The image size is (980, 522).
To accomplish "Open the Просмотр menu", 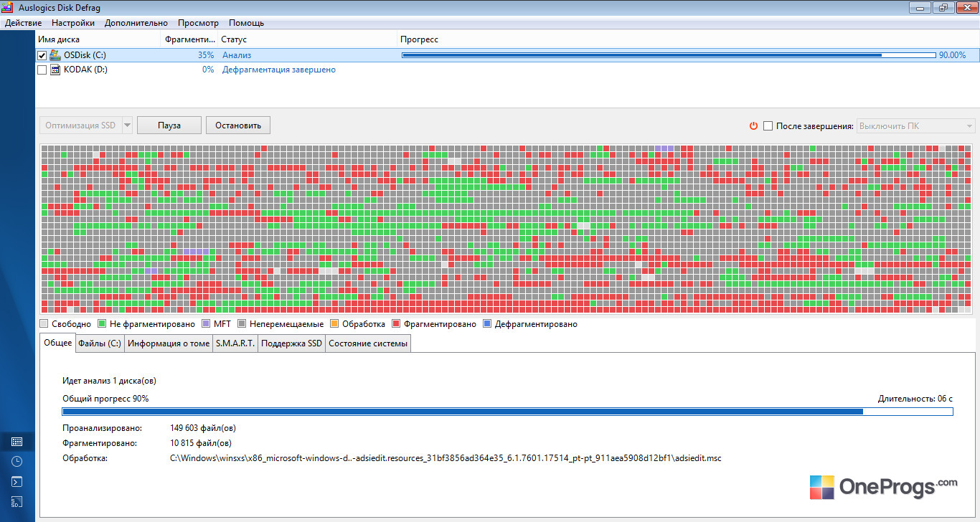I will tap(198, 23).
